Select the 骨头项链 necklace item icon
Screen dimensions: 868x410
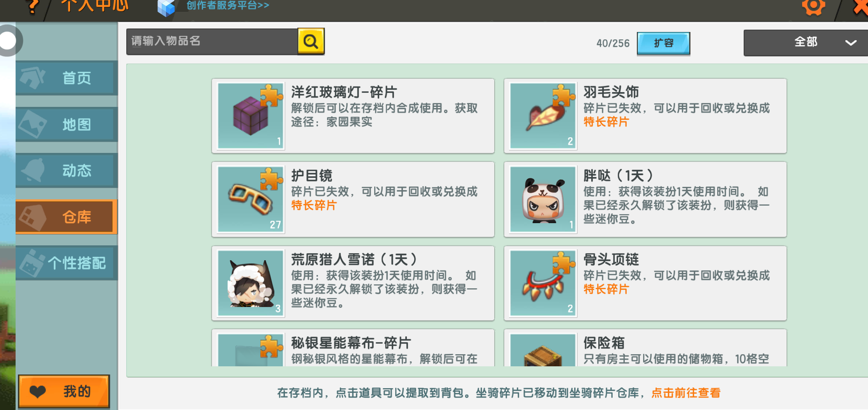[543, 283]
